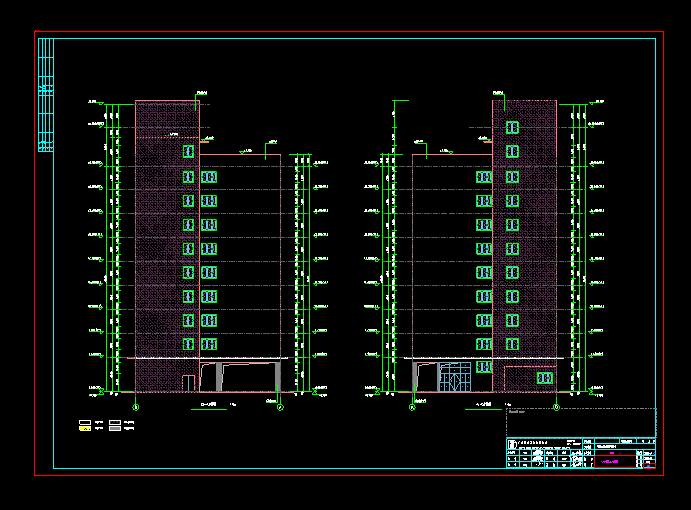Select the left circular grid axis bubble of left elevation

(136, 407)
